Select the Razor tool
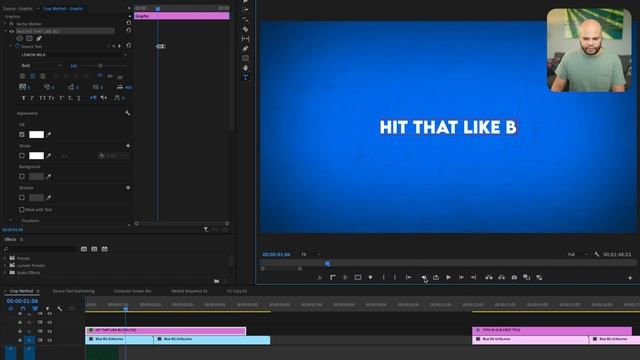Image resolution: width=640 pixels, height=360 pixels. pyautogui.click(x=245, y=29)
